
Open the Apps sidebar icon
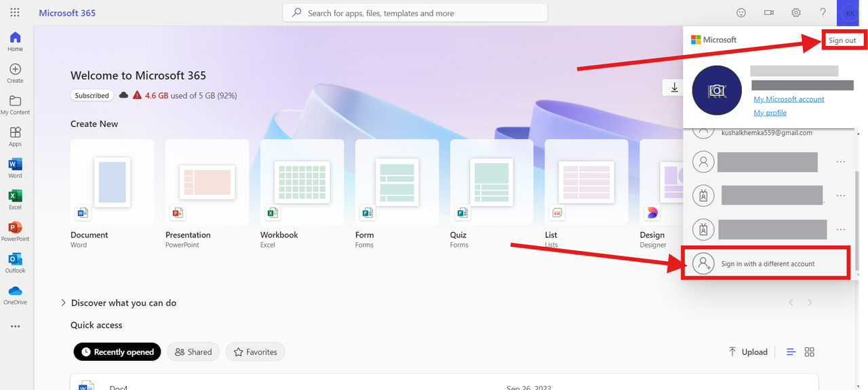15,136
